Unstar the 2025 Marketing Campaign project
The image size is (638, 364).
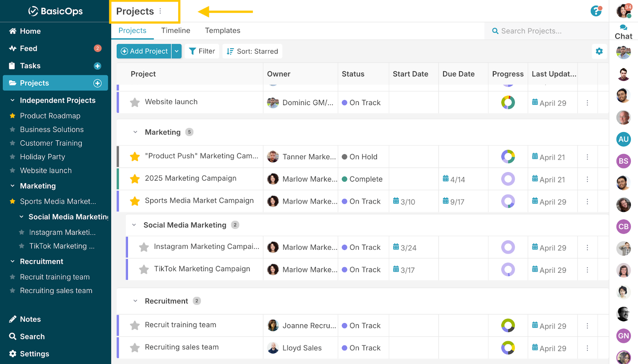(x=135, y=179)
